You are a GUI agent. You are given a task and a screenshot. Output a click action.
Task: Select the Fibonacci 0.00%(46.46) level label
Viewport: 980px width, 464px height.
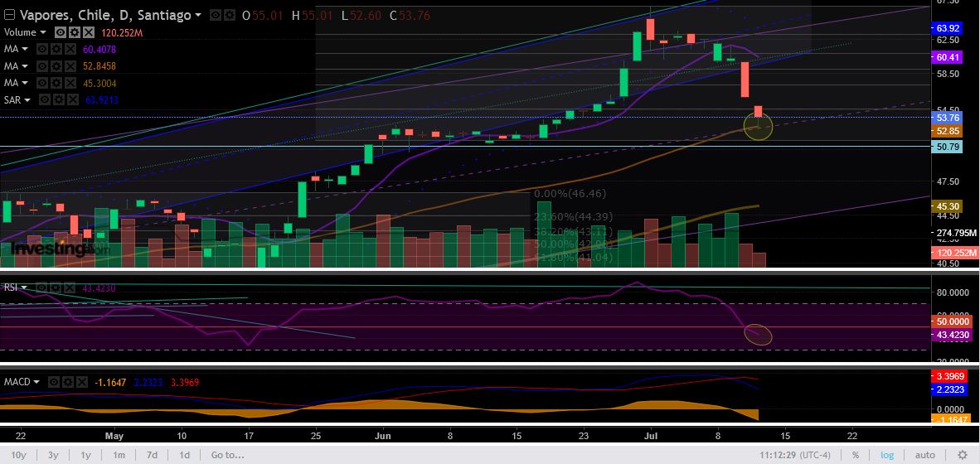click(570, 194)
